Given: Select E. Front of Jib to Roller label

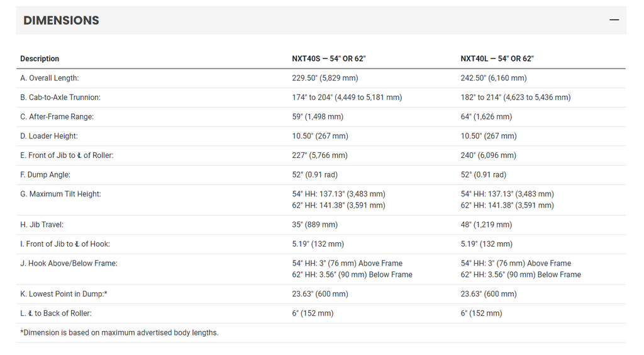Looking at the screenshot, I should pyautogui.click(x=67, y=155).
